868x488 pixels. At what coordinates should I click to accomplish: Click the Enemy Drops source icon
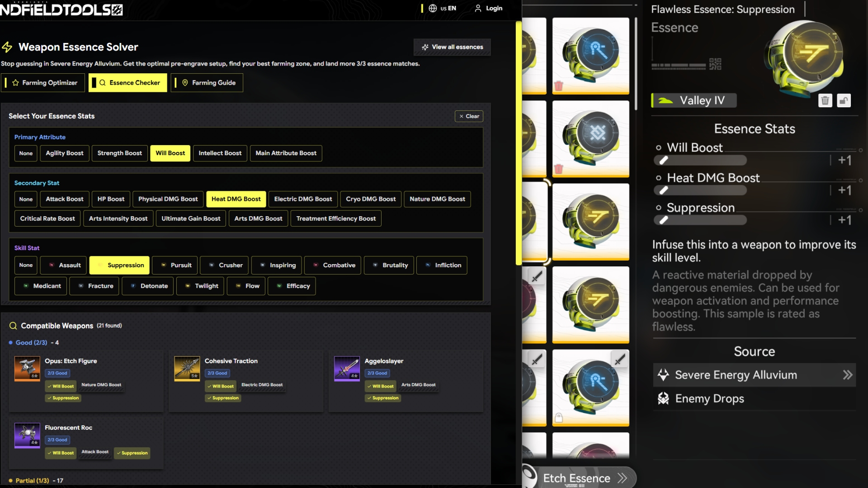663,398
